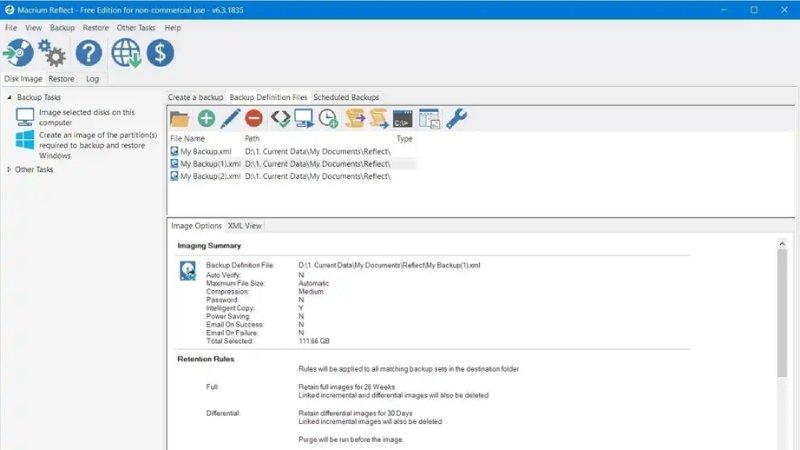Click Retain differential images for 30 Days text
This screenshot has height=450, width=800.
pos(355,413)
